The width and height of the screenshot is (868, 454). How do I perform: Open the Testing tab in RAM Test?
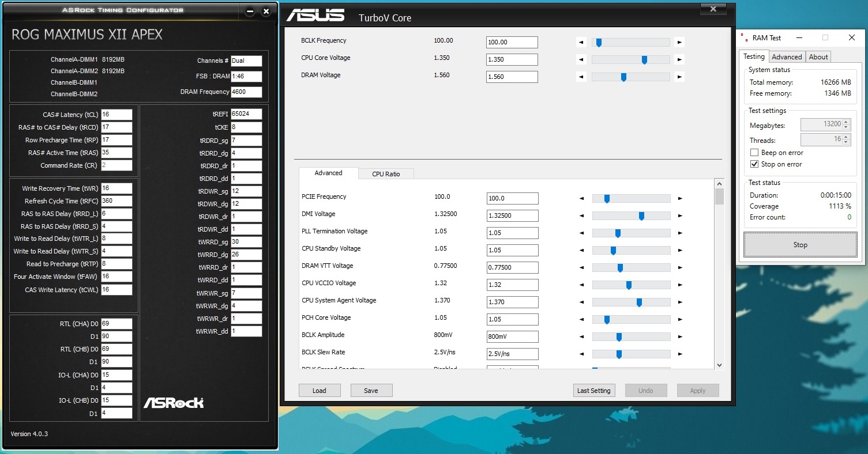[754, 56]
